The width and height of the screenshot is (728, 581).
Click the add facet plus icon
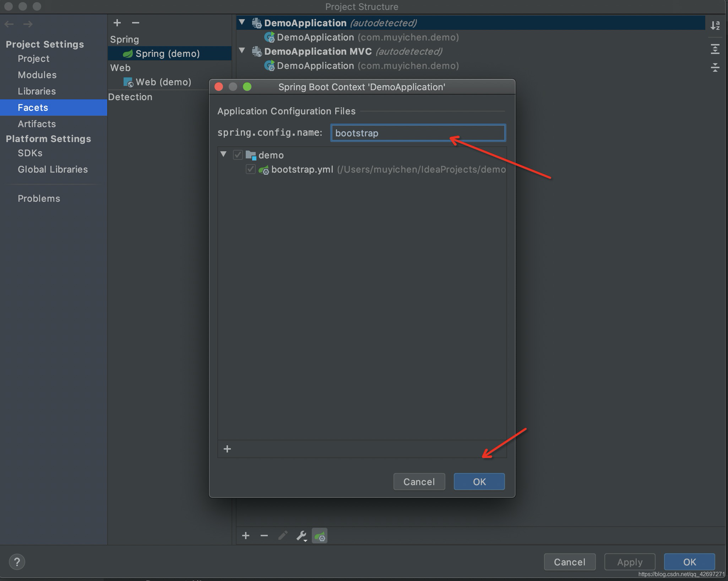117,23
